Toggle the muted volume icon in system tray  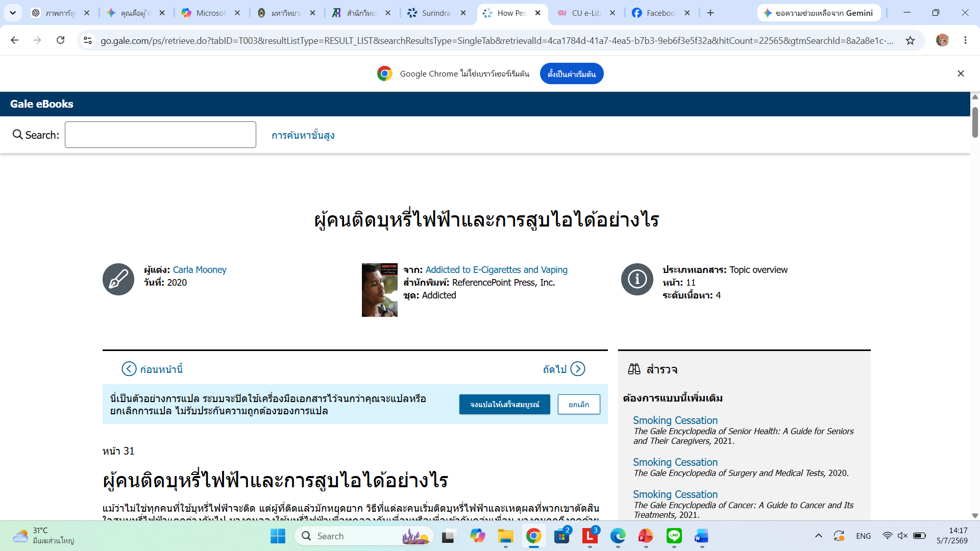(902, 536)
